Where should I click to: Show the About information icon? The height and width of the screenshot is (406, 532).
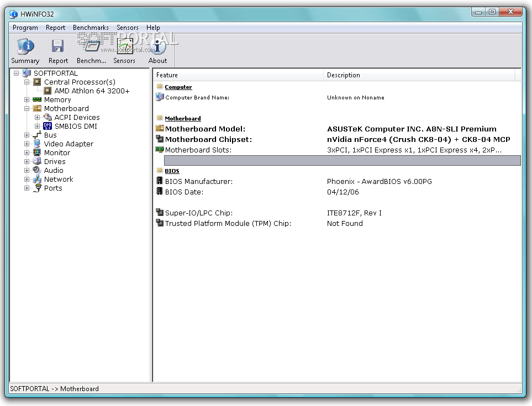click(158, 46)
